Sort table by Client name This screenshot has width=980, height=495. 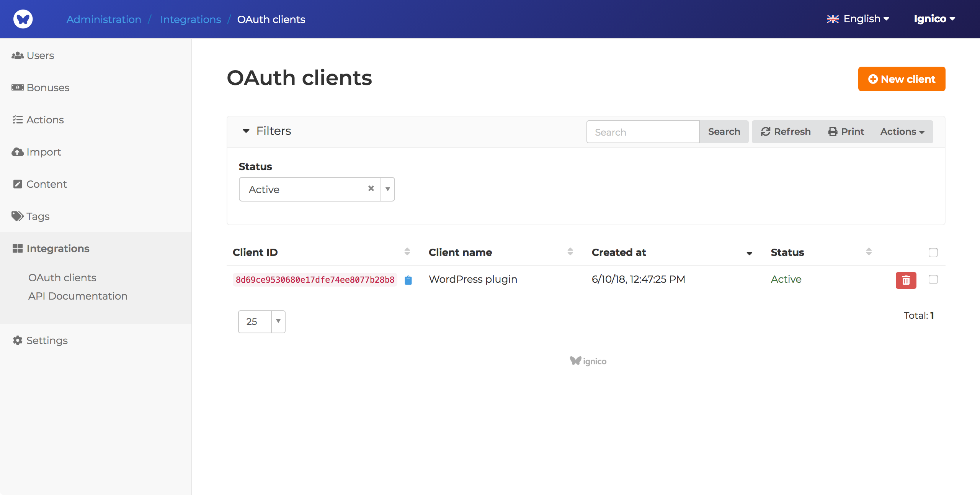(x=570, y=252)
